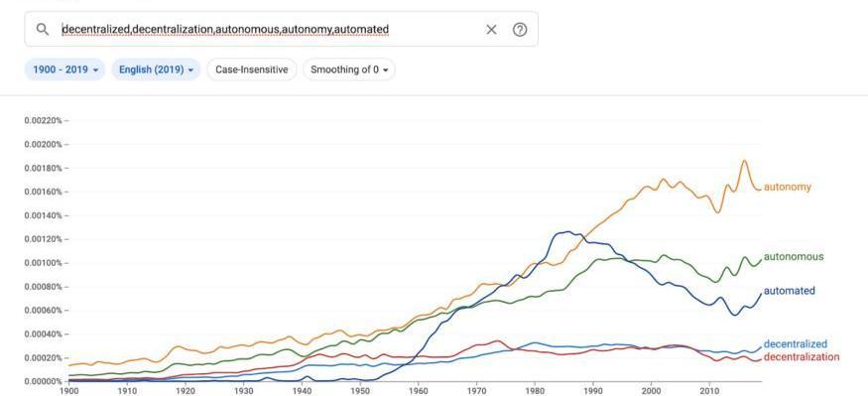This screenshot has width=868, height=396.
Task: Select the decentralized series label
Action: coord(795,344)
